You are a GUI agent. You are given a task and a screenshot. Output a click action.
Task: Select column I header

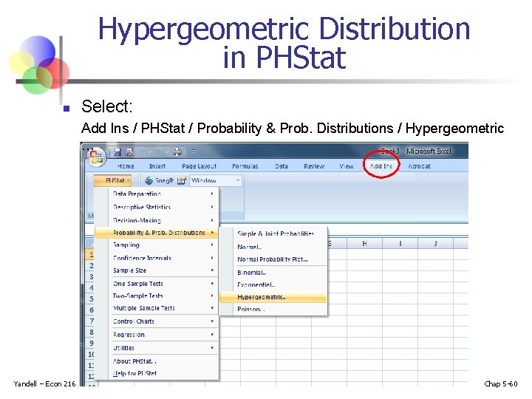400,243
